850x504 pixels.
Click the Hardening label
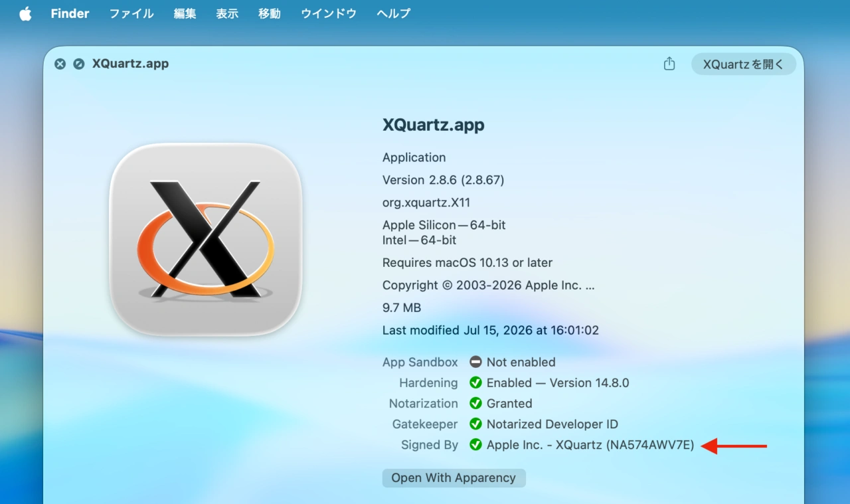click(428, 383)
